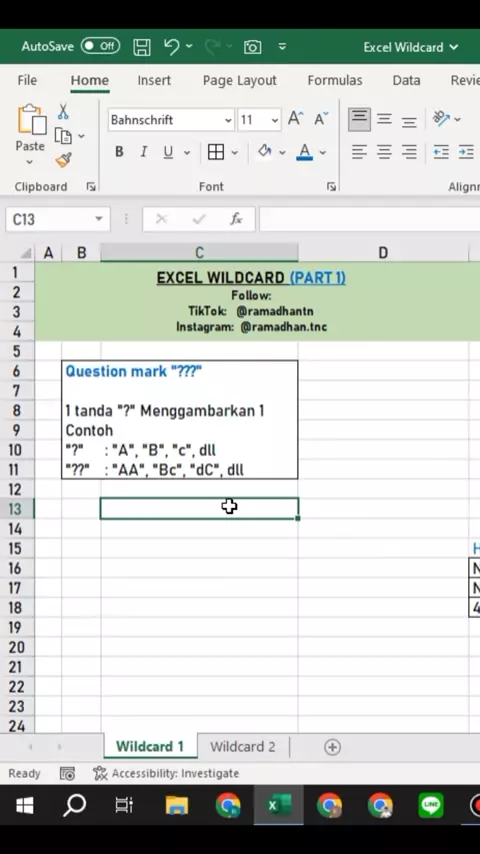Viewport: 480px width, 854px height.
Task: Apply Italic formatting
Action: point(144,152)
